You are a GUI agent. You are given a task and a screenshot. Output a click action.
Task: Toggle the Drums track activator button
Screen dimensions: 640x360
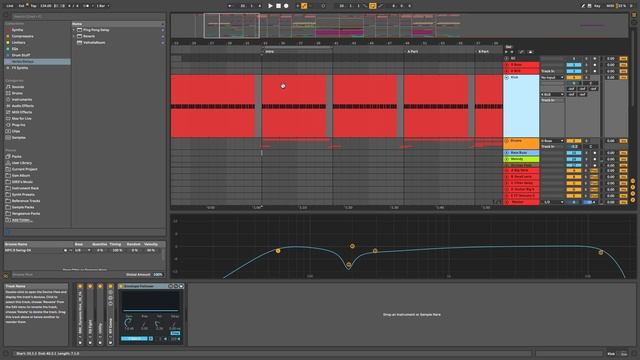574,141
